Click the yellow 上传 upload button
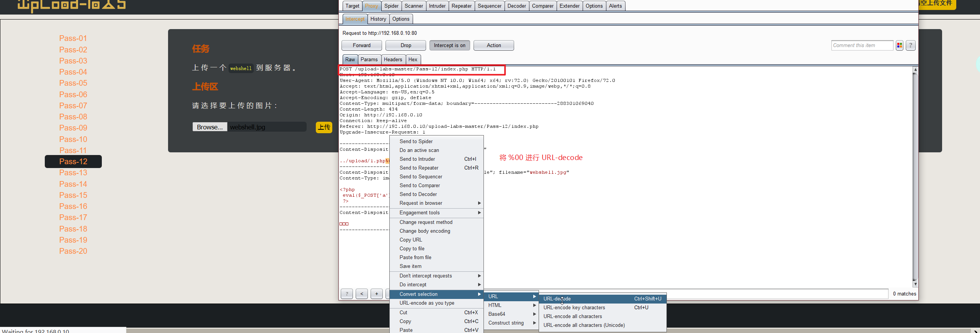 click(x=324, y=127)
